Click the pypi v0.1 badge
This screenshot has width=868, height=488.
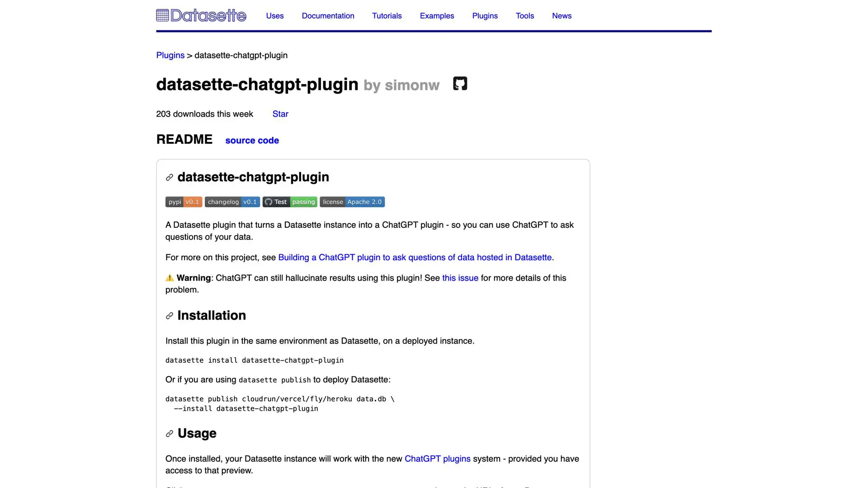(184, 202)
